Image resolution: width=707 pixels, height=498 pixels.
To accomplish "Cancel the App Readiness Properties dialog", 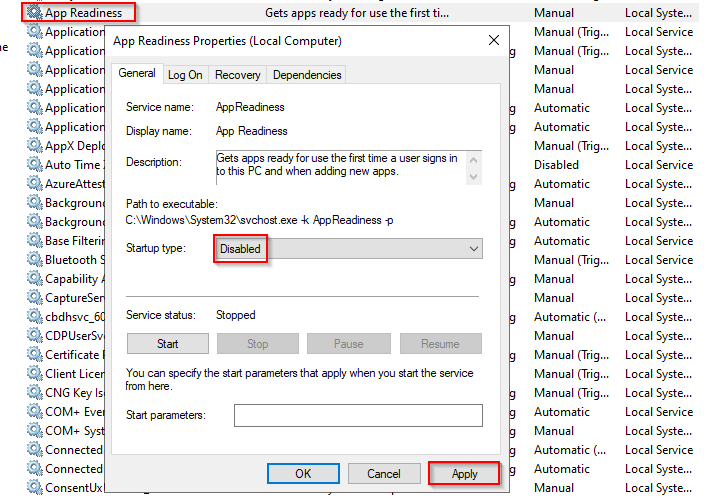I will (x=384, y=474).
